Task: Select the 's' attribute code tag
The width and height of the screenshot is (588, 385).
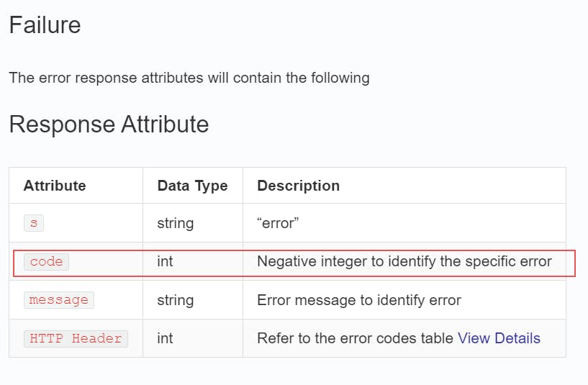Action: click(33, 223)
